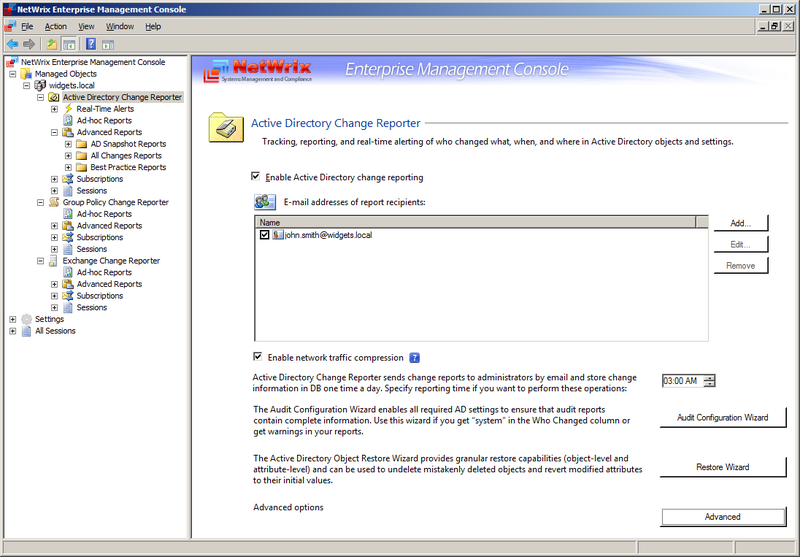Click the Best Practice Reports folder icon
800x557 pixels.
[x=82, y=167]
